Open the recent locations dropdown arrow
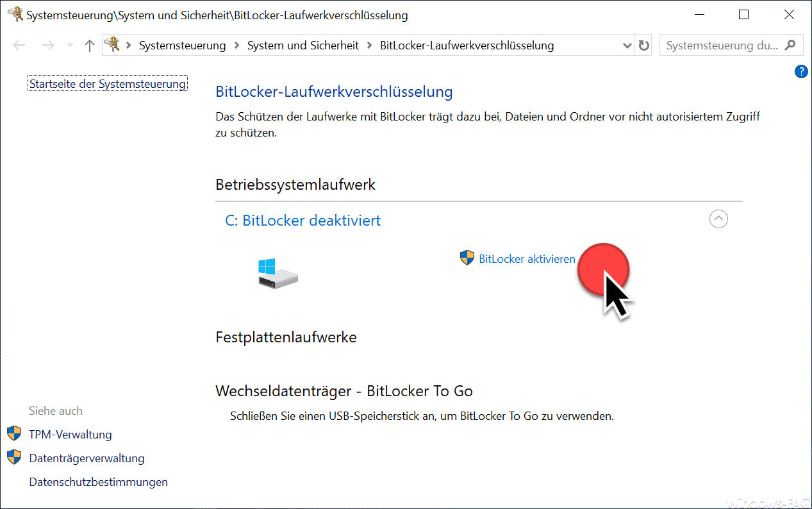Viewport: 812px width, 509px height. (70, 46)
